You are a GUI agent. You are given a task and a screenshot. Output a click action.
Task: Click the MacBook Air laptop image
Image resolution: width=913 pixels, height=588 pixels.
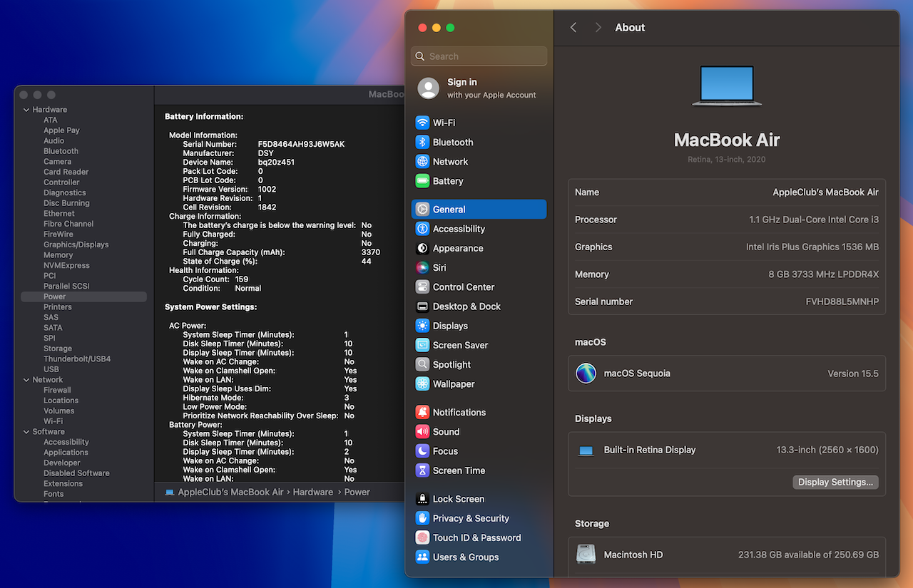(727, 86)
